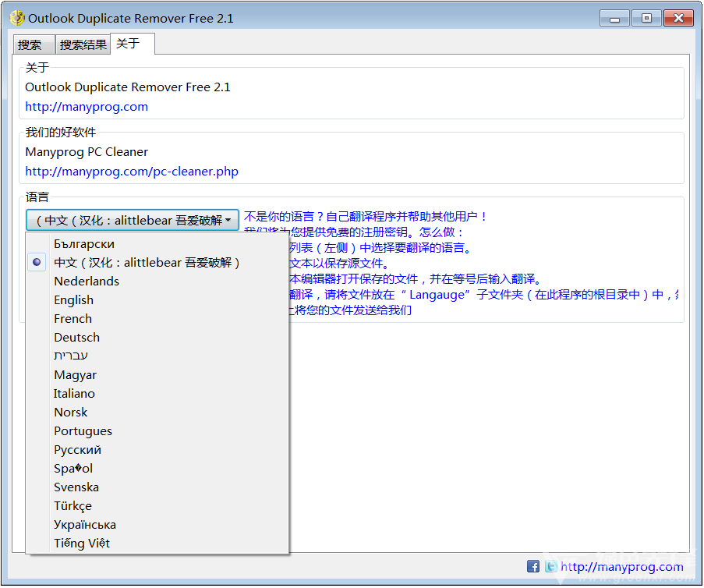Pick עברית from the language list
The width and height of the screenshot is (704, 588).
point(157,356)
